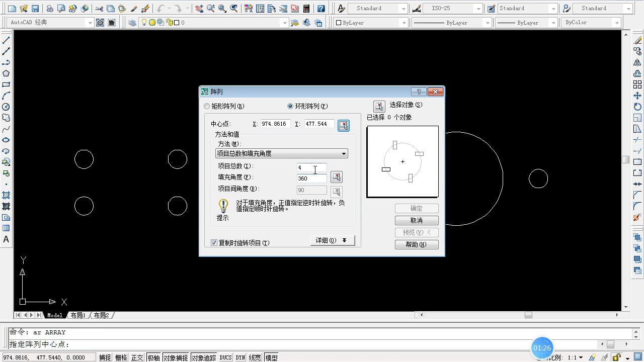
Task: Select the Circle tool
Action: (x=6, y=107)
